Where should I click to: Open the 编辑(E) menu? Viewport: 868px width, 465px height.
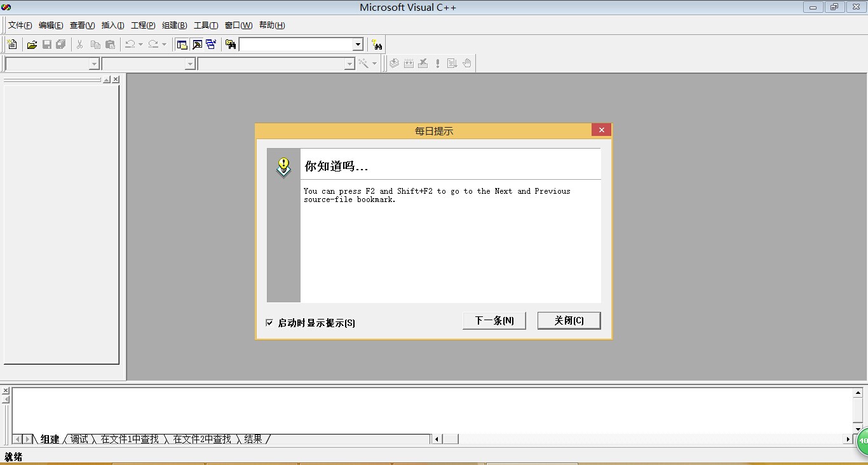tap(51, 25)
